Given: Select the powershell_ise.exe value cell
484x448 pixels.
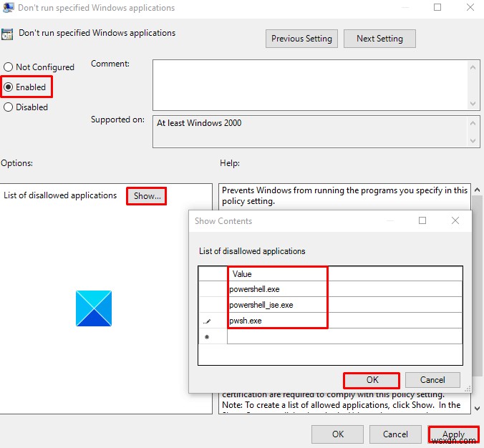Looking at the screenshot, I should coord(345,305).
